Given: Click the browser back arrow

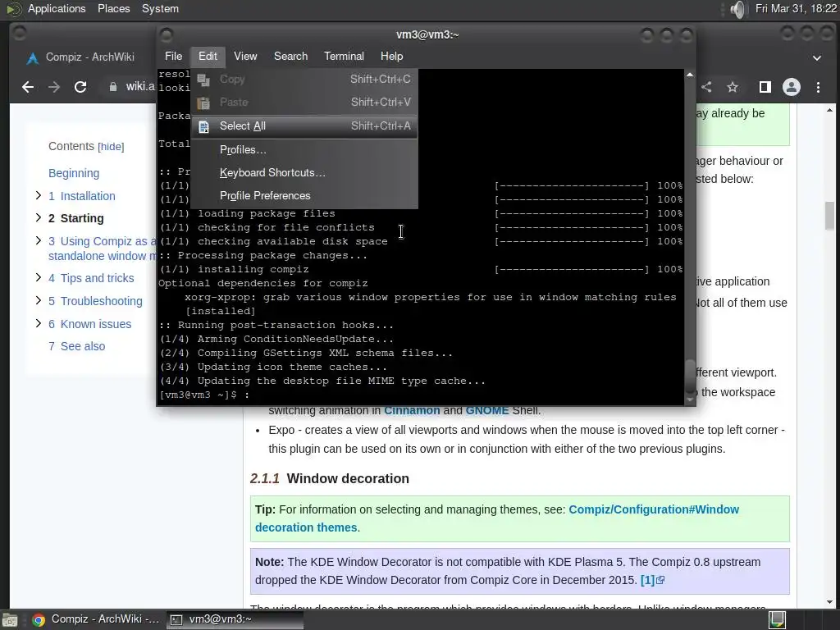Looking at the screenshot, I should click(x=28, y=87).
